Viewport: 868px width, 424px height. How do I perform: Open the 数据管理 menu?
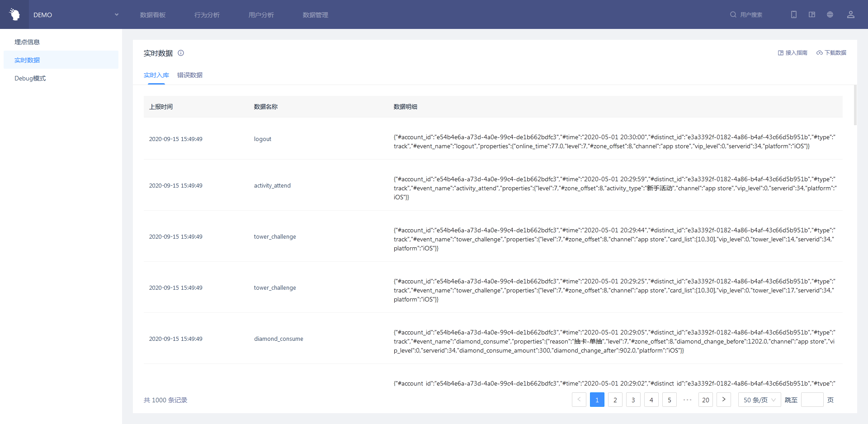pos(315,15)
